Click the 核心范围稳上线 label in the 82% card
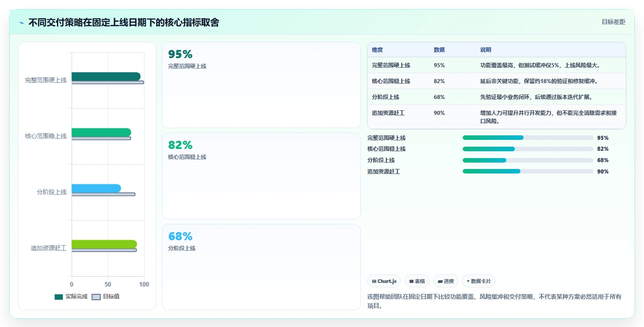 coord(187,157)
